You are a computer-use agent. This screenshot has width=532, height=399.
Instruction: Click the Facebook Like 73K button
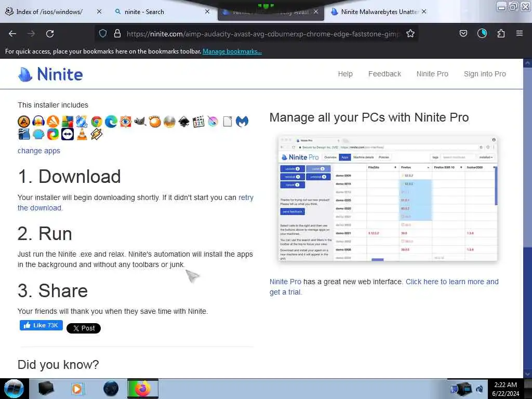click(41, 325)
